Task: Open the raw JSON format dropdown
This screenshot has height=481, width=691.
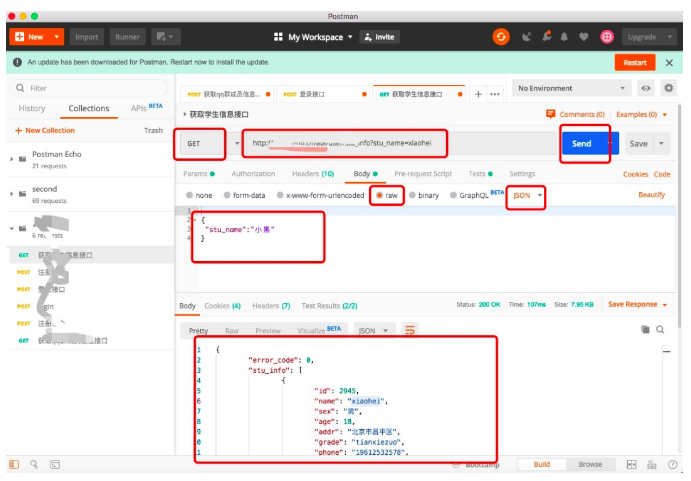Action: click(x=527, y=195)
